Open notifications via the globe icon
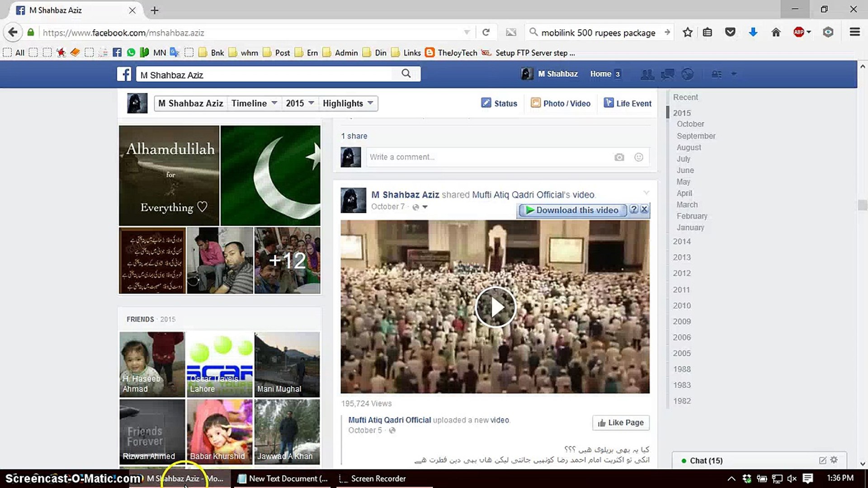 coord(688,74)
